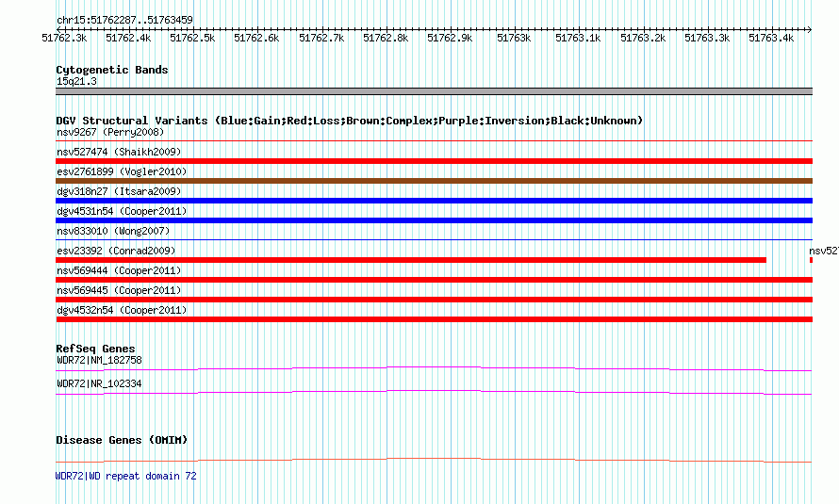Click the gray 15q21.3 cytogenetic band bar
Viewport: 839px width, 504px height.
pyautogui.click(x=434, y=91)
